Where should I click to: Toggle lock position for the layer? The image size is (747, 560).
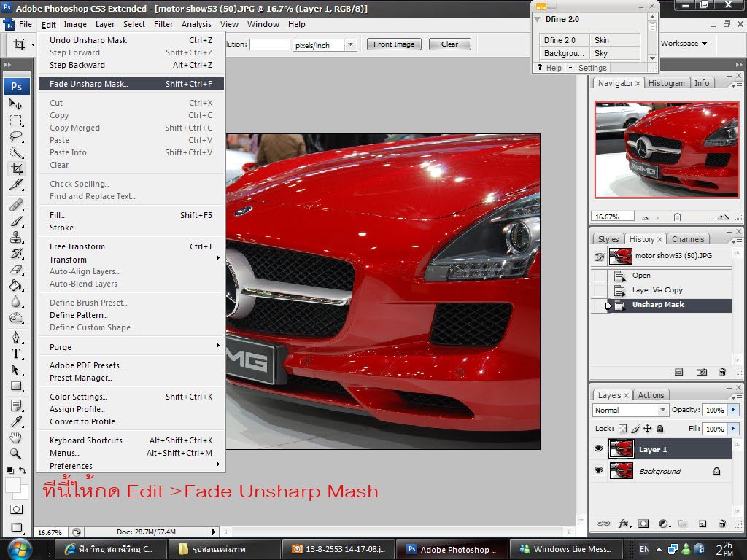tap(648, 429)
